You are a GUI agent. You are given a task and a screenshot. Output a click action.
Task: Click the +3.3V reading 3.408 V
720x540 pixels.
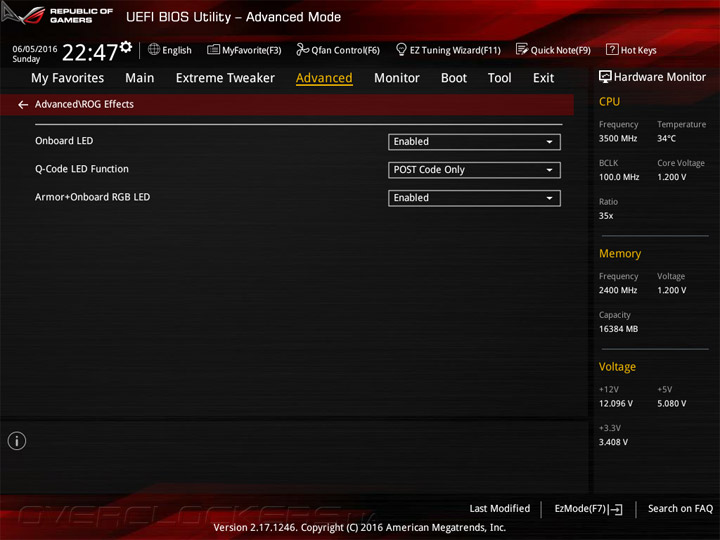(x=613, y=442)
